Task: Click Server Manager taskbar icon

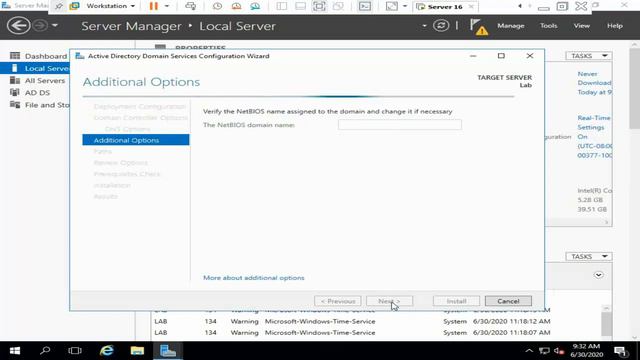Action: click(x=168, y=351)
